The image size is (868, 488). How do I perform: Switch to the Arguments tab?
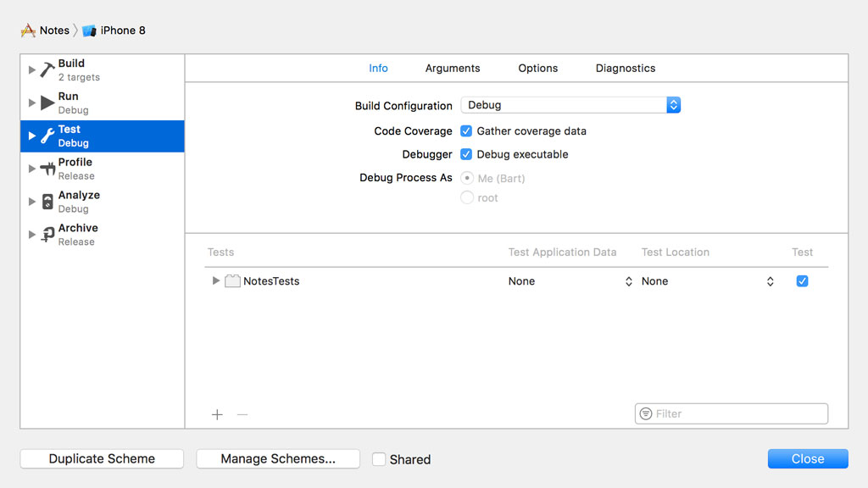[452, 68]
